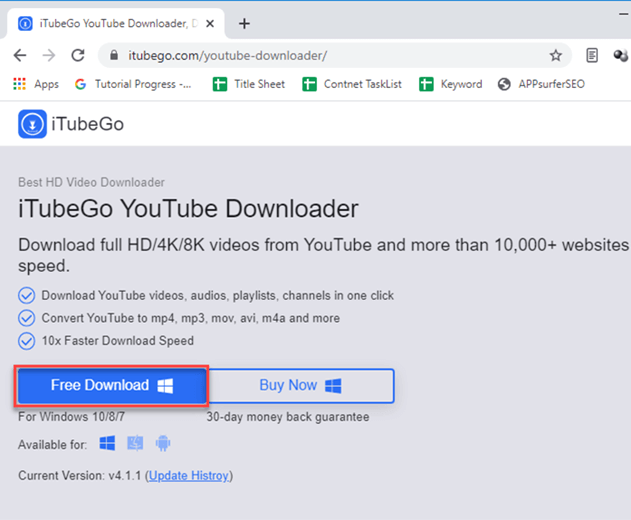
Task: Bookmark this page with the star icon
Action: (556, 56)
